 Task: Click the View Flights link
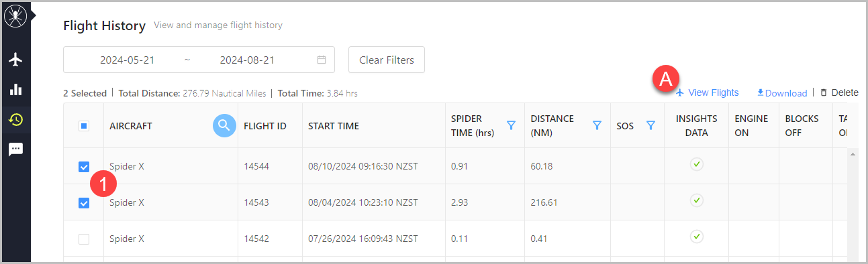coord(707,92)
